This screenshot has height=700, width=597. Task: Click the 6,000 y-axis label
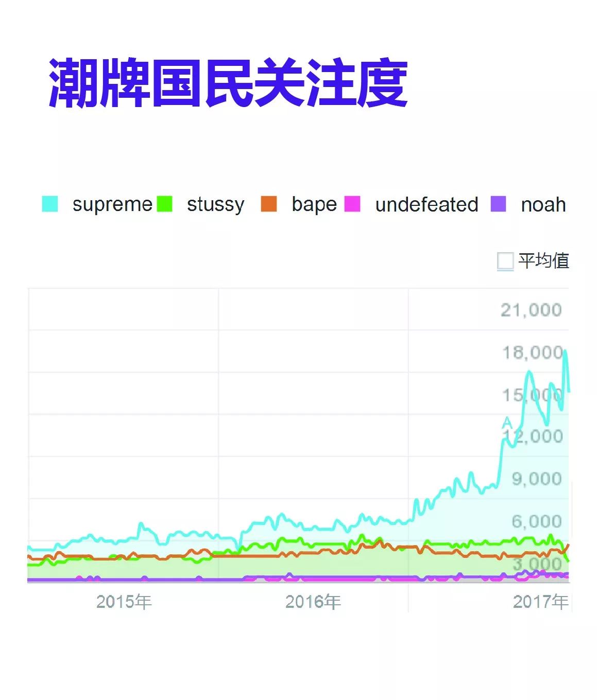pos(536,521)
